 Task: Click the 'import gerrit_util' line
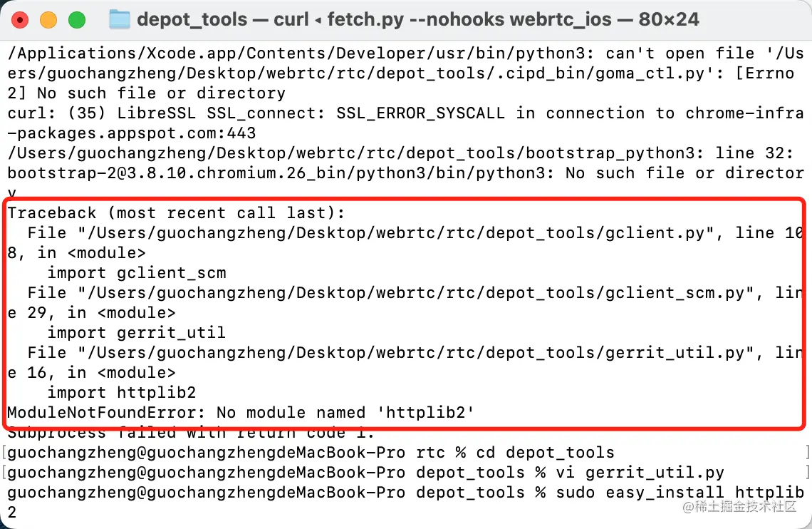(137, 333)
